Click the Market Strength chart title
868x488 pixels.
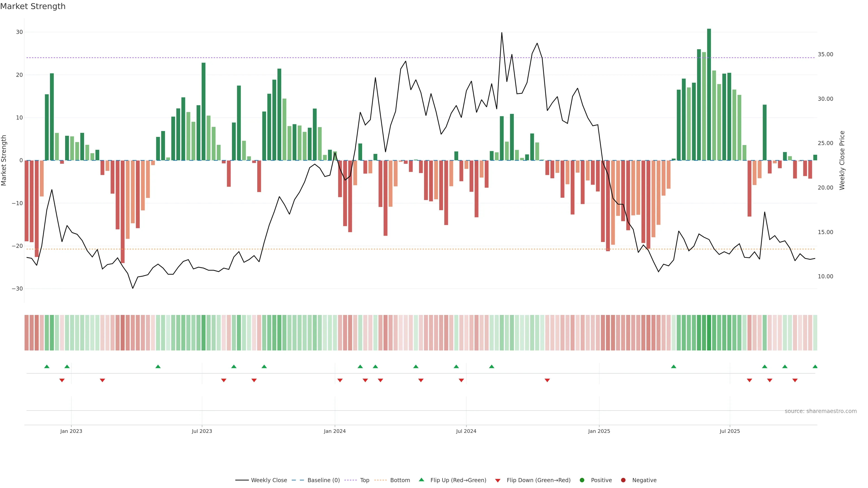click(x=33, y=6)
